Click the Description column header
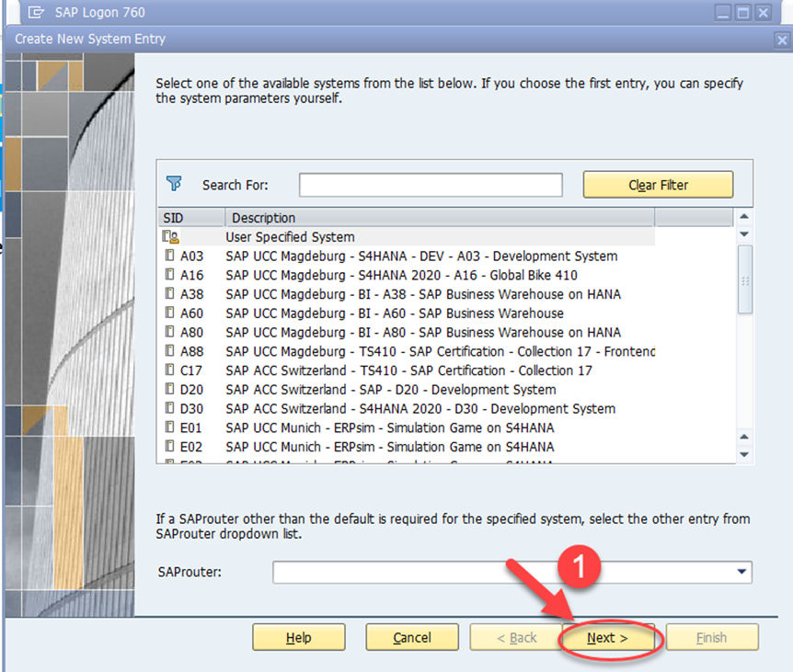Screen dimensions: 793x672 click(x=440, y=218)
